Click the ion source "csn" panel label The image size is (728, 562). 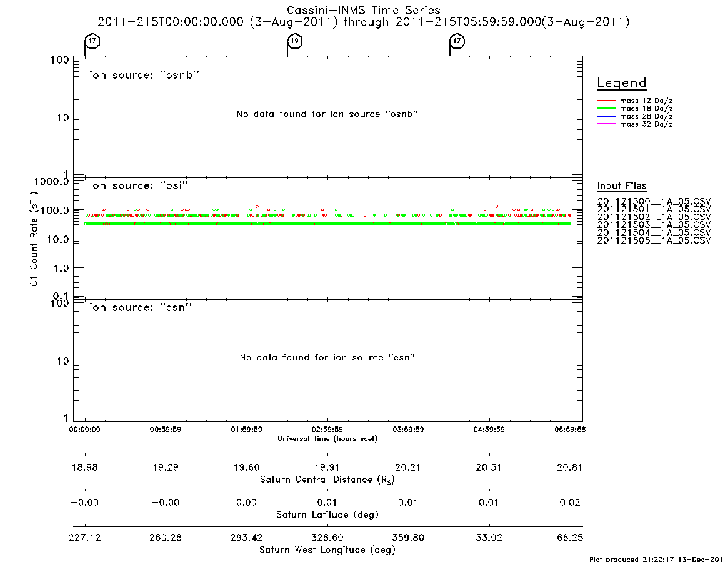(141, 307)
